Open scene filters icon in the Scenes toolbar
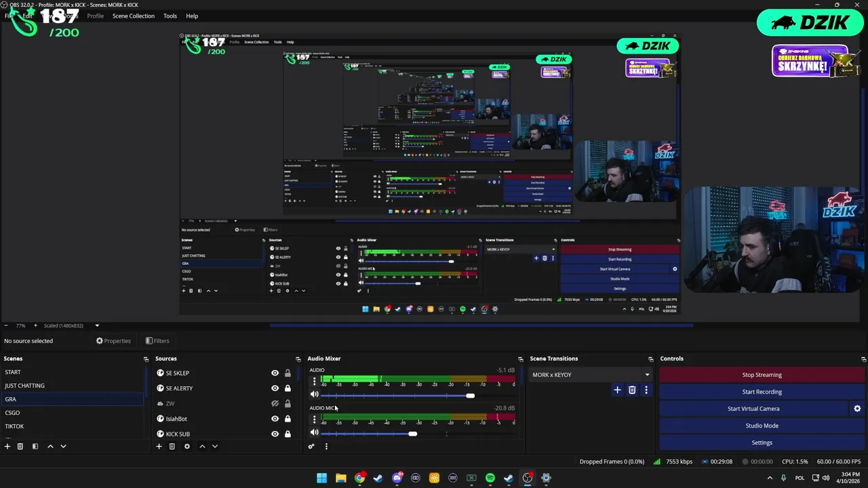Image resolution: width=868 pixels, height=488 pixels. 35,446
